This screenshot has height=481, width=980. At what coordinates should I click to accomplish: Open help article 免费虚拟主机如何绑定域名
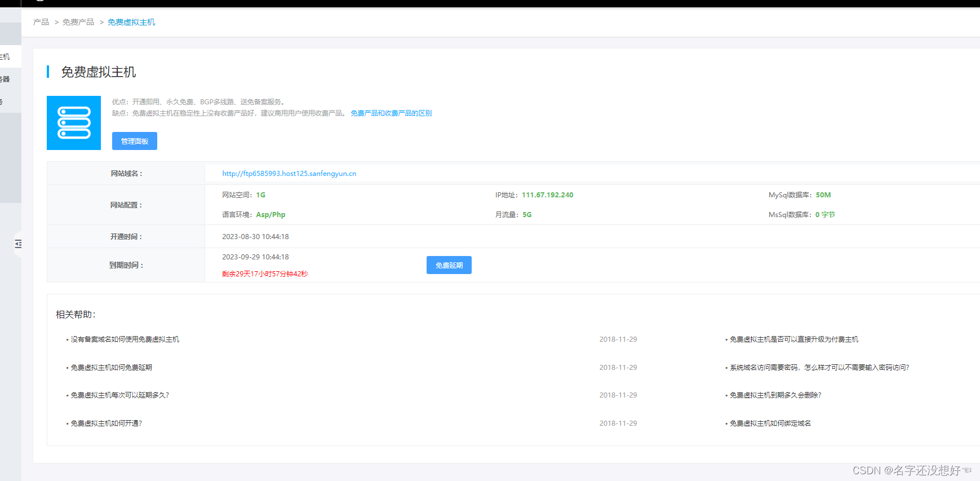[x=770, y=423]
